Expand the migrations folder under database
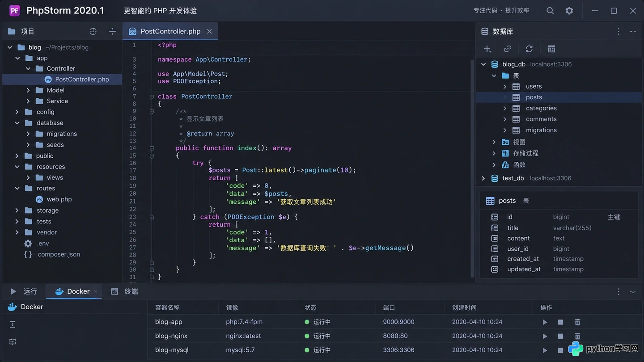 [x=28, y=134]
